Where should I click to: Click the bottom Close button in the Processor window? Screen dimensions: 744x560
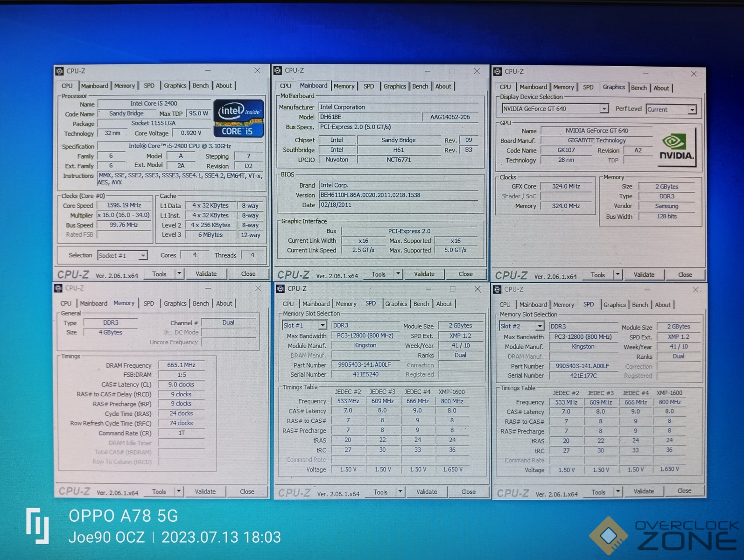point(248,274)
